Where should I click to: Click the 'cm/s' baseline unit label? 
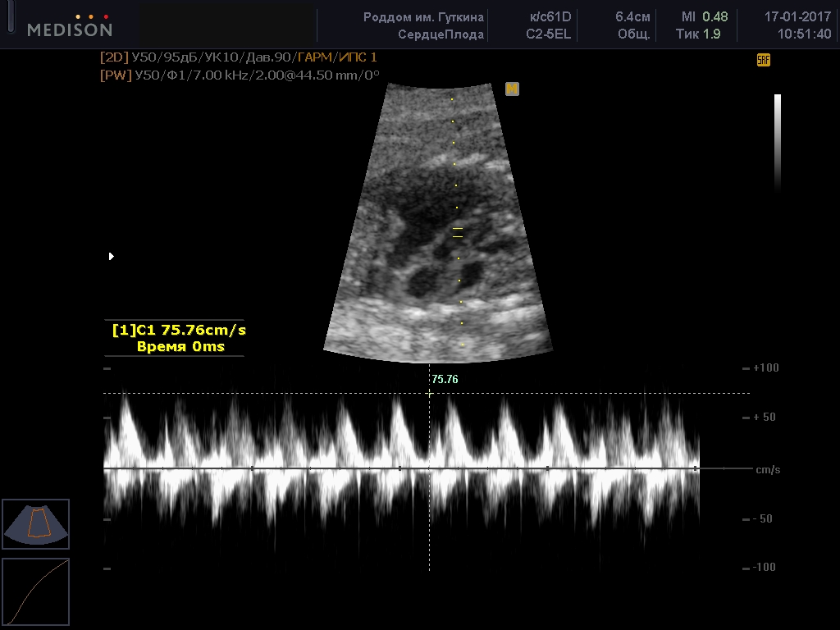tap(768, 470)
